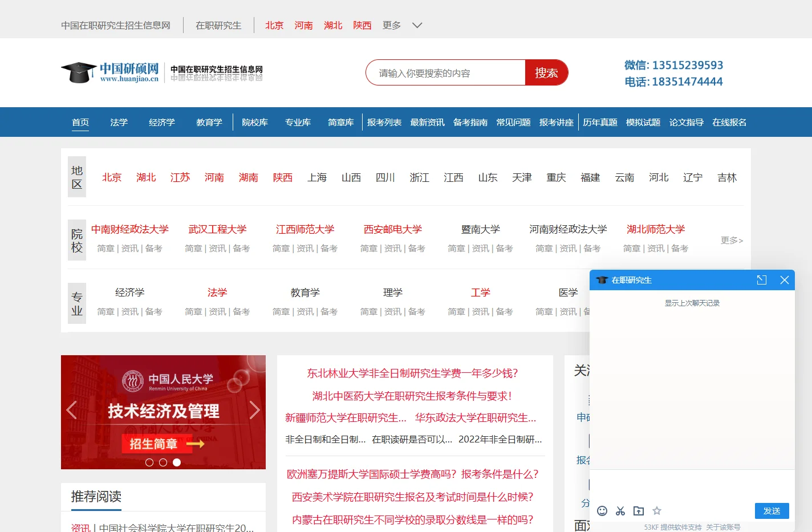This screenshot has width=812, height=532.
Task: Select 上海 in the 地区 row
Action: coord(317,177)
